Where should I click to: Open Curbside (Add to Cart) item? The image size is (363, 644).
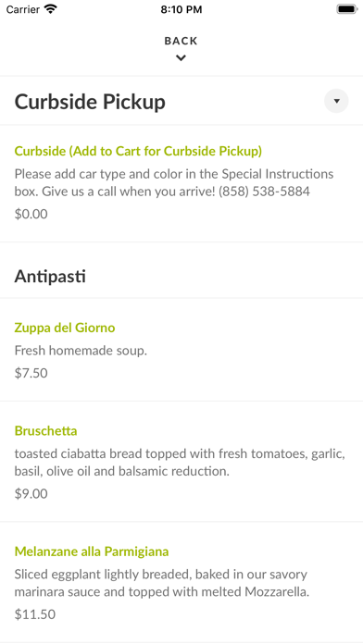pyautogui.click(x=138, y=151)
